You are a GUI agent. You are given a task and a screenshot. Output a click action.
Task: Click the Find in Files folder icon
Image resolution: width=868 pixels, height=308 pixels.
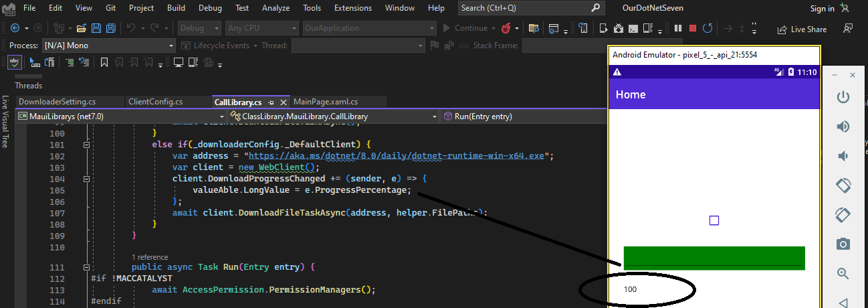[x=534, y=29]
